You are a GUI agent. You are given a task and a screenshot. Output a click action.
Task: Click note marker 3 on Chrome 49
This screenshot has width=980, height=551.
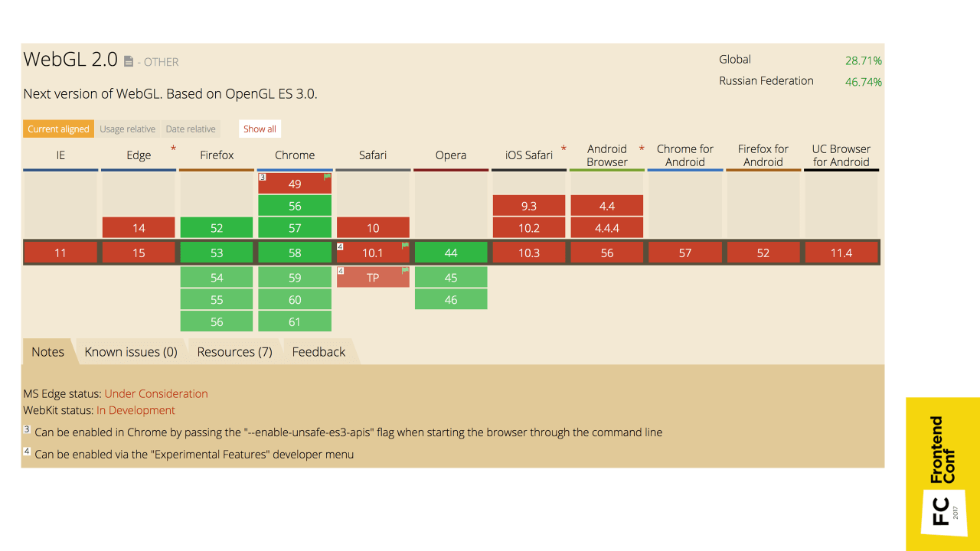point(262,177)
